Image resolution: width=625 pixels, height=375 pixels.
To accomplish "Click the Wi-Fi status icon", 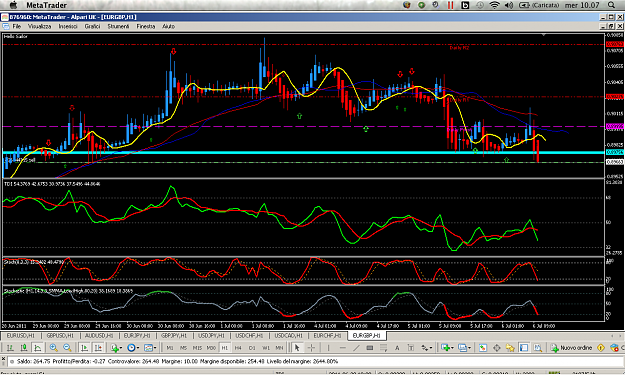I will (x=494, y=5).
